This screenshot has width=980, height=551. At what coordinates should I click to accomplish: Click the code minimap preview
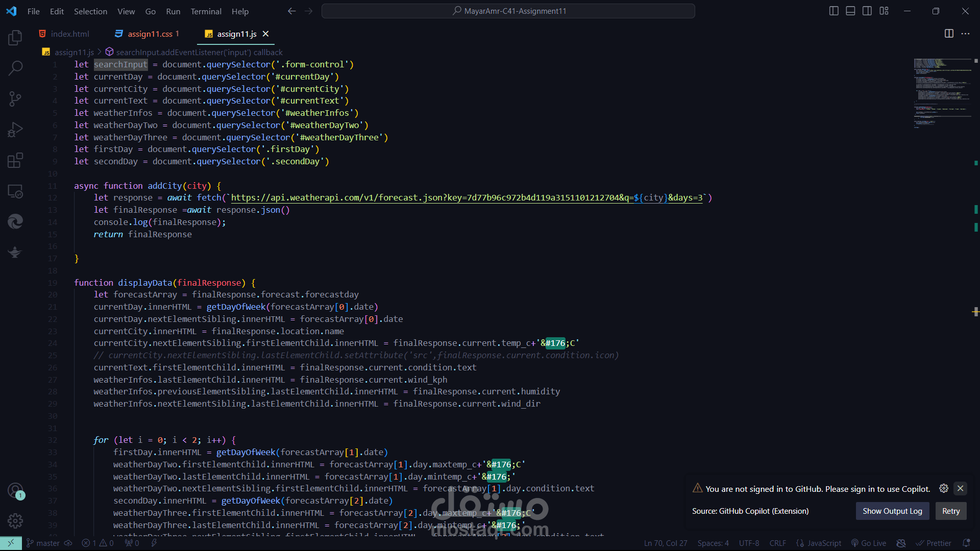click(942, 92)
